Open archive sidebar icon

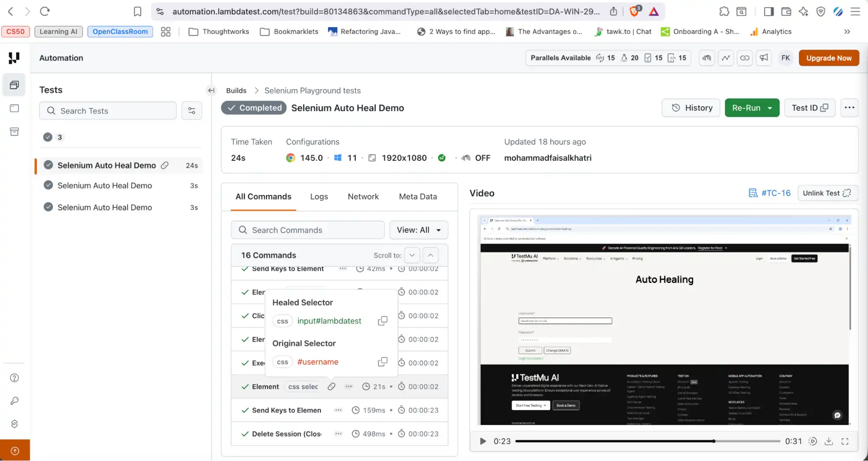pos(14,132)
